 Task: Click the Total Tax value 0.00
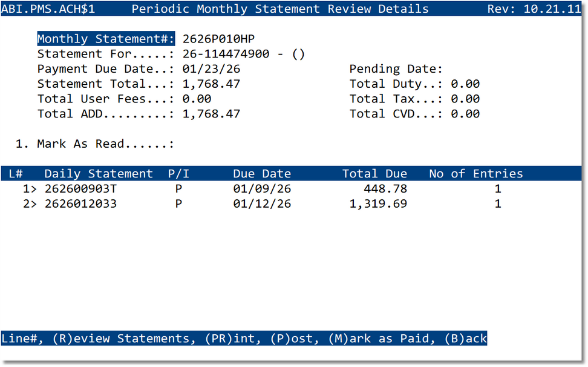(x=465, y=99)
